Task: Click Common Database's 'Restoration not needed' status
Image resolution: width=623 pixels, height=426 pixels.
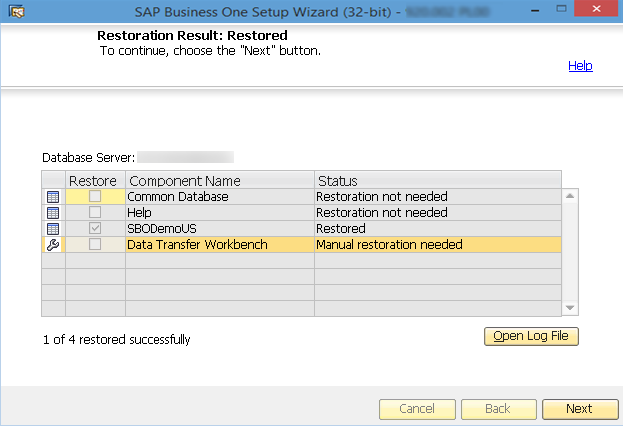Action: click(438, 197)
